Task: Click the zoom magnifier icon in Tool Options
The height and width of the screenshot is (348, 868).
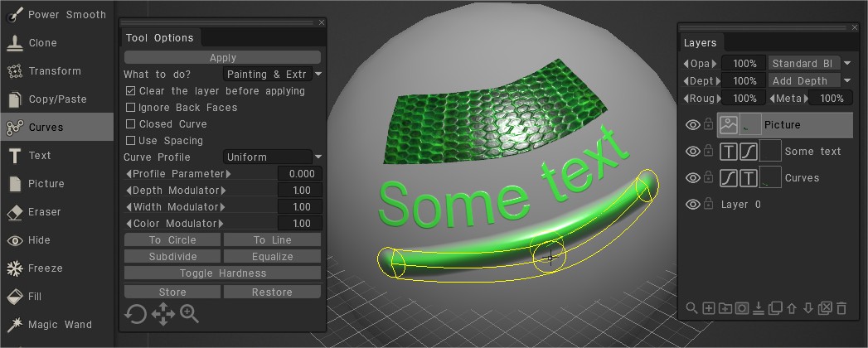Action: click(x=189, y=314)
